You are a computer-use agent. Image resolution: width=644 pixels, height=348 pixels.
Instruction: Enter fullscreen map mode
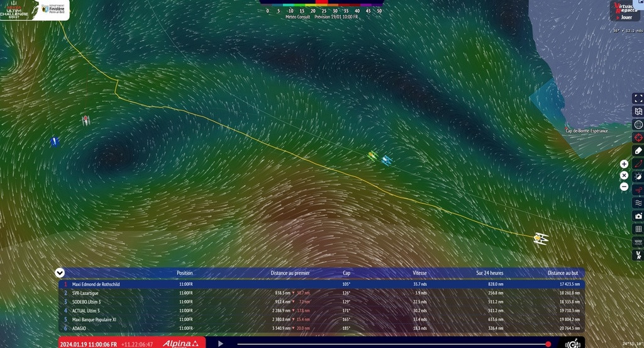click(638, 98)
